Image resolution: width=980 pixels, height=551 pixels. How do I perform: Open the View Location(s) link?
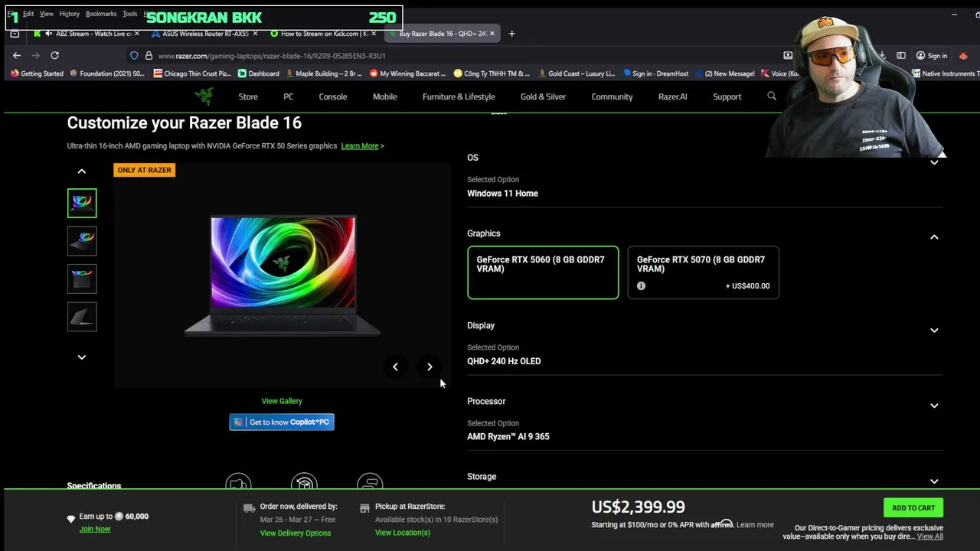403,533
